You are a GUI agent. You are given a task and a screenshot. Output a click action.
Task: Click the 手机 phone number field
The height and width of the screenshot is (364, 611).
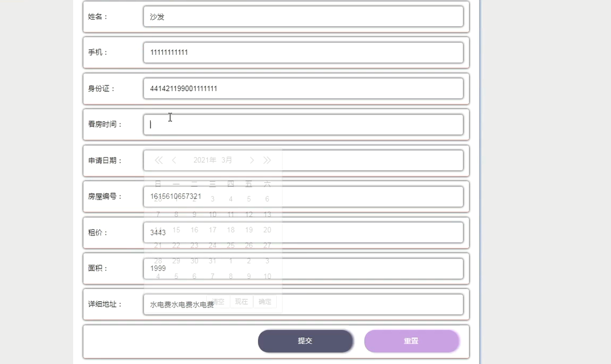(x=303, y=52)
